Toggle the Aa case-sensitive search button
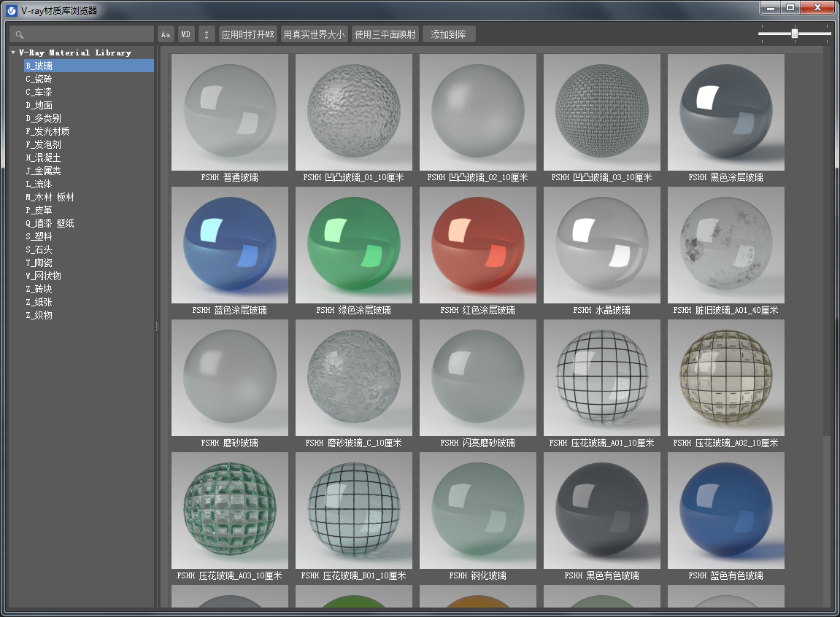The width and height of the screenshot is (840, 617). [166, 34]
